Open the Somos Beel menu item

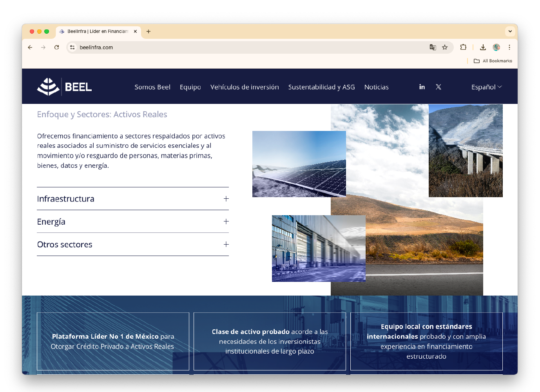(152, 87)
